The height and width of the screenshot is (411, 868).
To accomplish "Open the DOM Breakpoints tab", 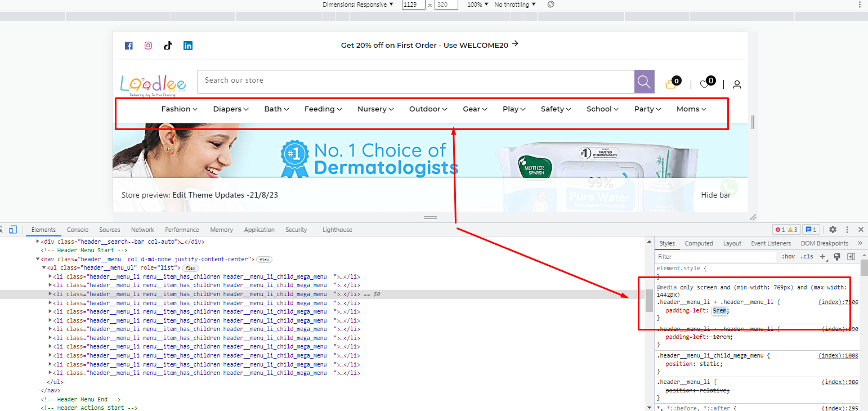I will point(825,243).
